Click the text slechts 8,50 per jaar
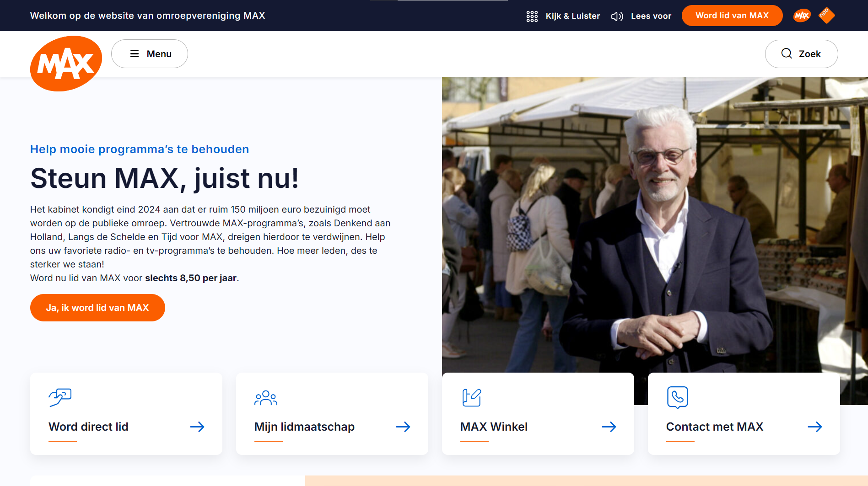This screenshot has height=486, width=868. pyautogui.click(x=191, y=278)
